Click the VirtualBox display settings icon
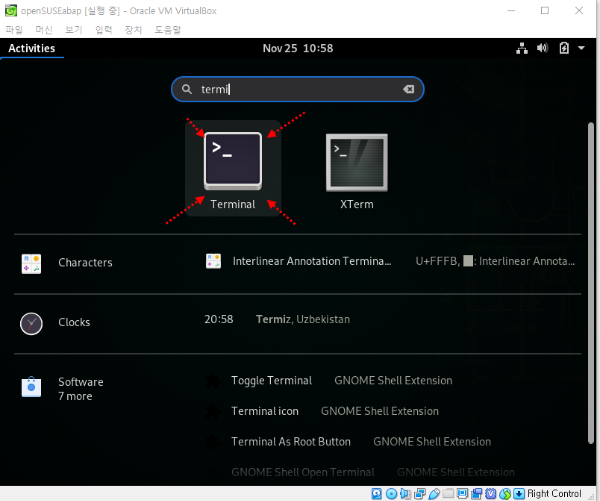Screen dimensions: 600x501 (x=462, y=493)
